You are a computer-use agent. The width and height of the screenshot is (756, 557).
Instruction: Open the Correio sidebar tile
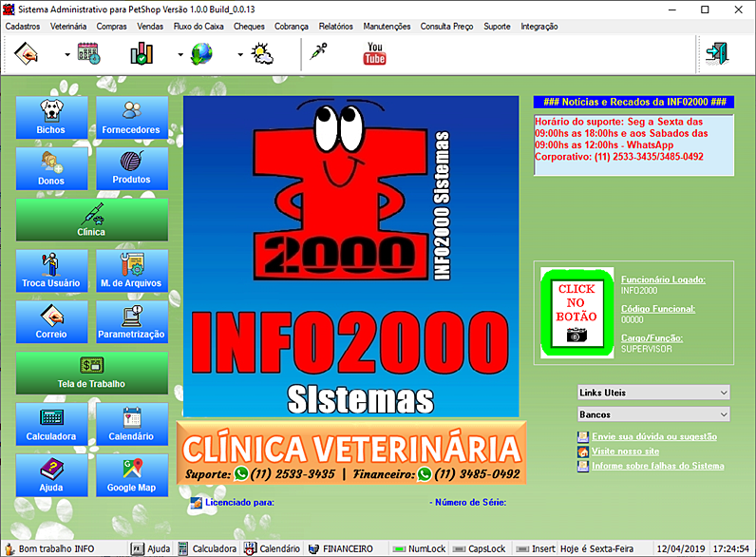coord(51,322)
